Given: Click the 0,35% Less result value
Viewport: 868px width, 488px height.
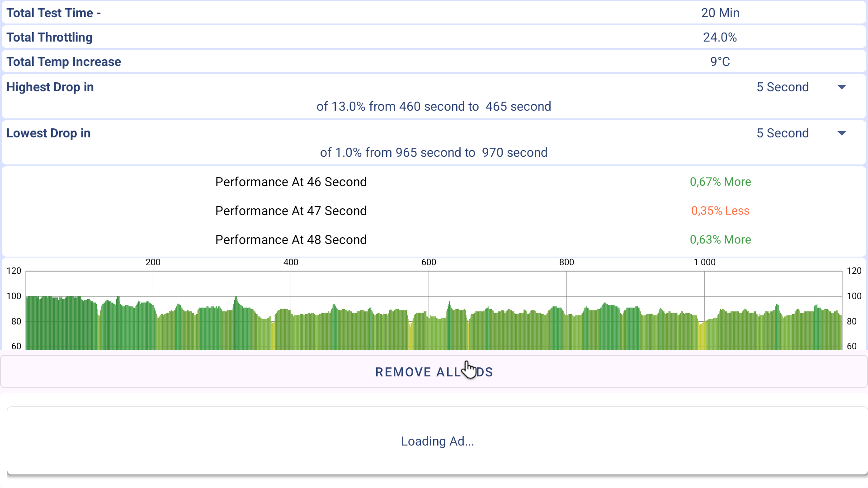Looking at the screenshot, I should coord(720,211).
